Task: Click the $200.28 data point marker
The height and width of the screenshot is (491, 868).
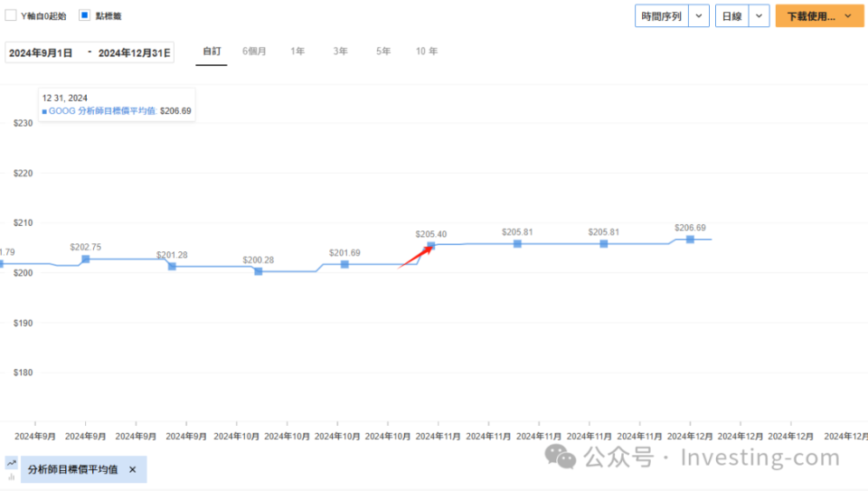Action: tap(259, 271)
